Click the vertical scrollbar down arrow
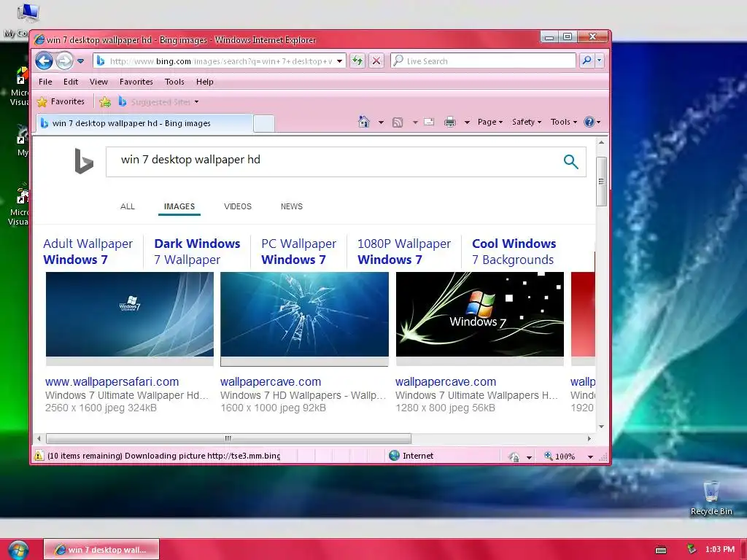Image resolution: width=747 pixels, height=560 pixels. coord(601,427)
